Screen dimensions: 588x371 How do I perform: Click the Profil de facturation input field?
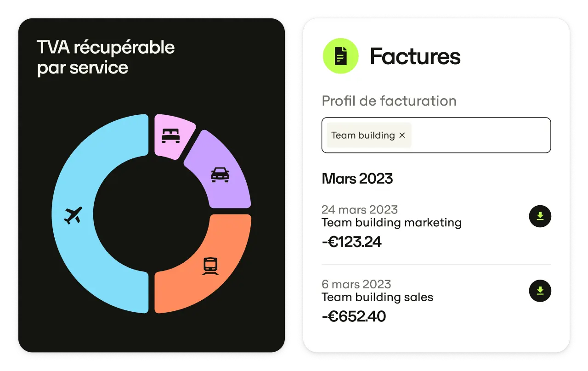478,135
